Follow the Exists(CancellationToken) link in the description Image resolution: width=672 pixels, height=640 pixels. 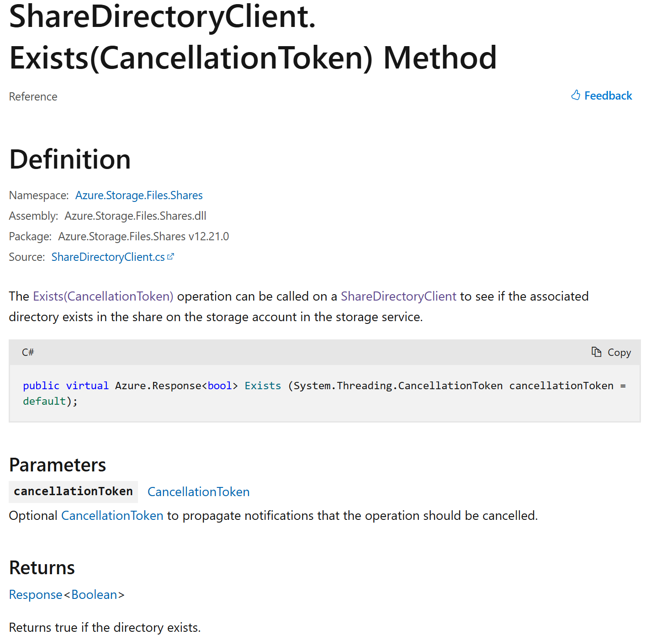(x=103, y=296)
